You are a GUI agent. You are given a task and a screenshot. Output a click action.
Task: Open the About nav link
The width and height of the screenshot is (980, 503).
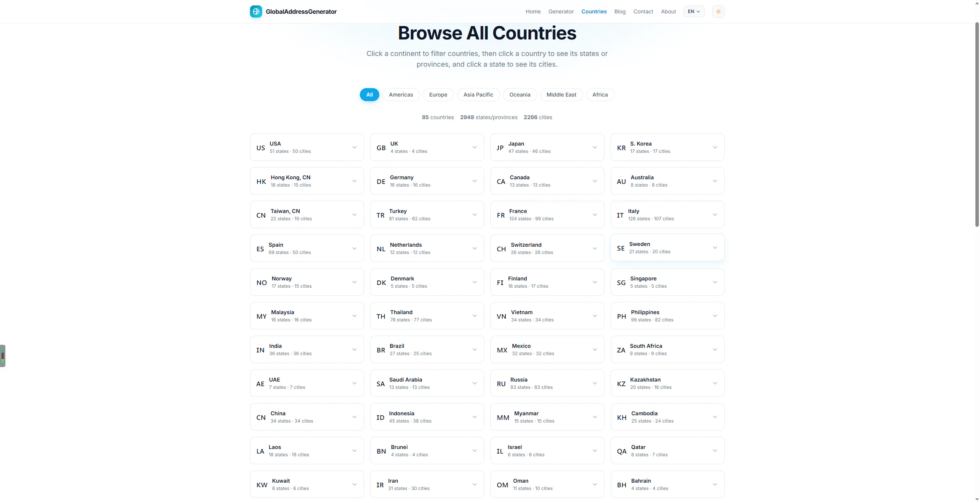click(x=668, y=11)
